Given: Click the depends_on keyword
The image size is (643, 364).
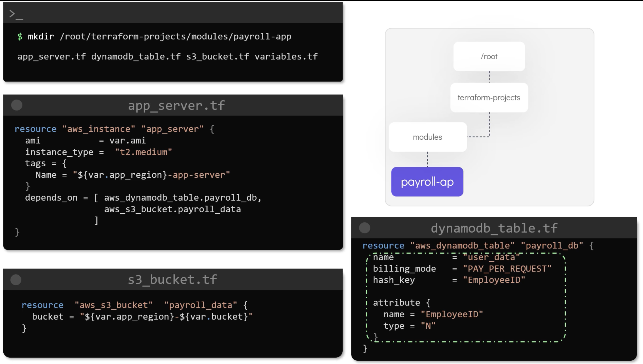Looking at the screenshot, I should click(x=51, y=198).
